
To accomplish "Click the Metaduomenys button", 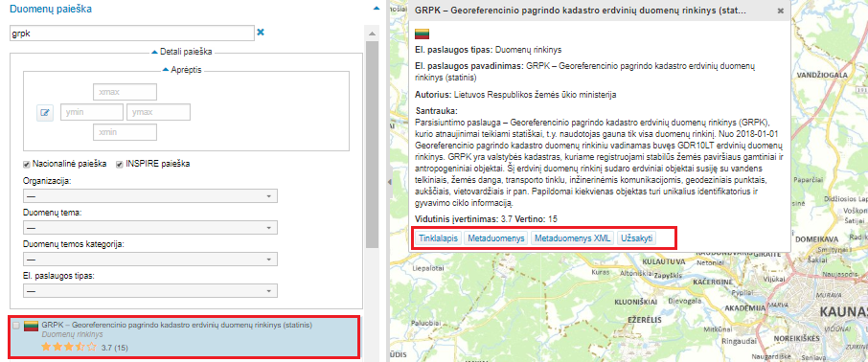I will point(496,238).
